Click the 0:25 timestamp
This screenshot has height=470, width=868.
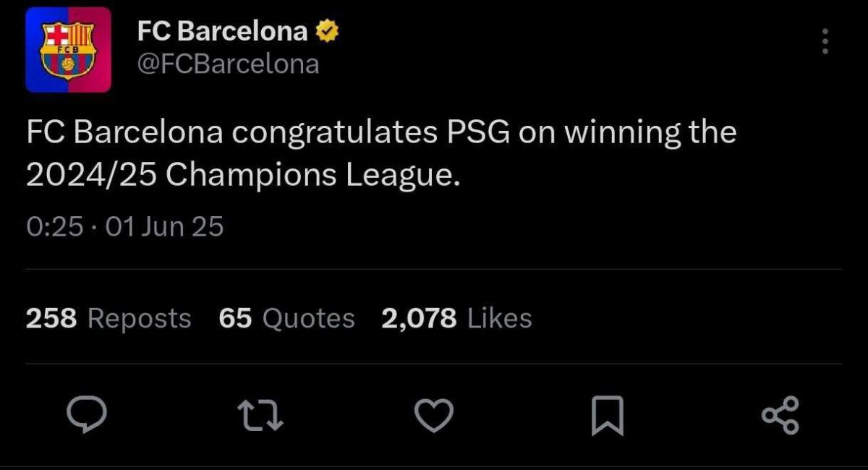tap(55, 228)
